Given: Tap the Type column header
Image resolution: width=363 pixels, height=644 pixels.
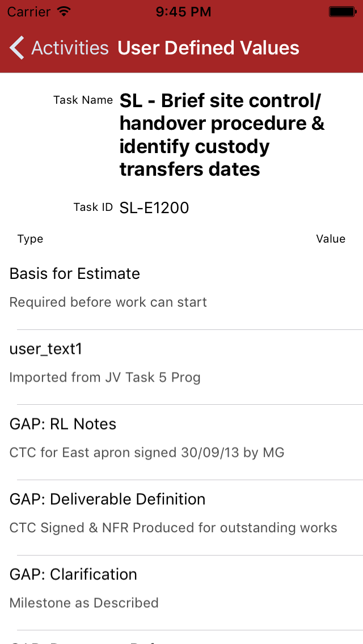Looking at the screenshot, I should tap(30, 239).
